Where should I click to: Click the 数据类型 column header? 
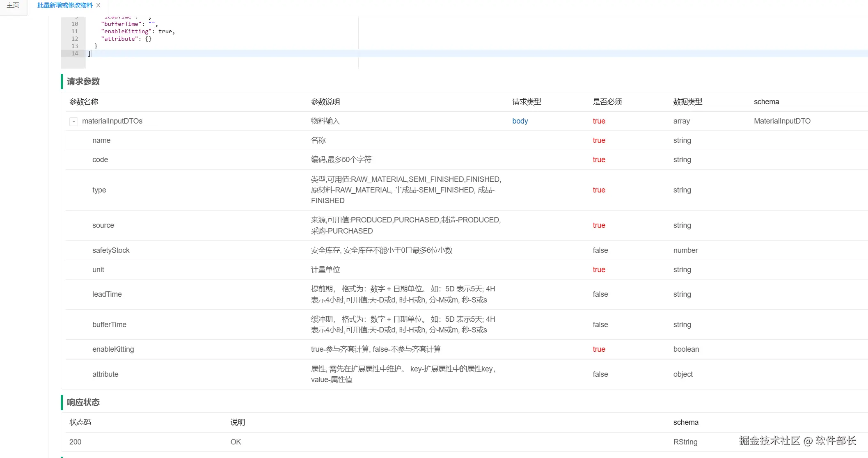687,102
